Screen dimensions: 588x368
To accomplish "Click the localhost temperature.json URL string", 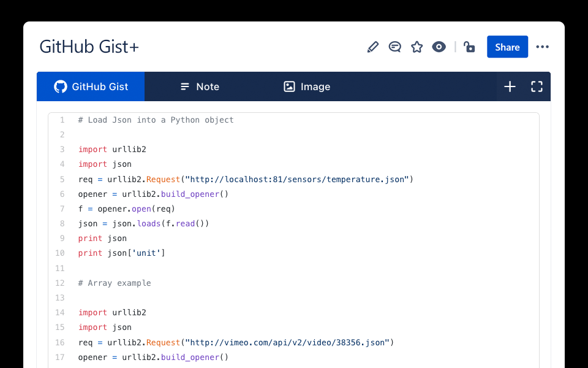I will pos(298,179).
